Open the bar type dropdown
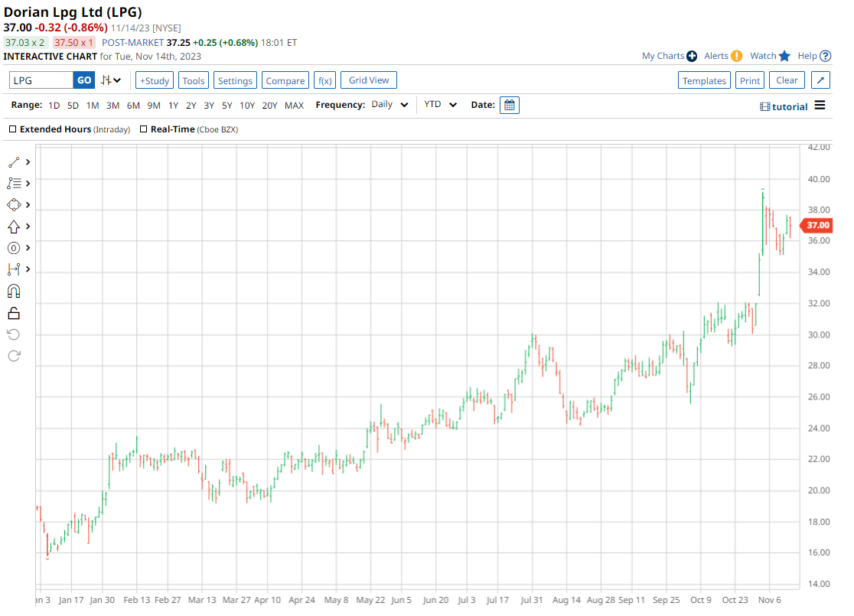The width and height of the screenshot is (854, 616). (111, 80)
